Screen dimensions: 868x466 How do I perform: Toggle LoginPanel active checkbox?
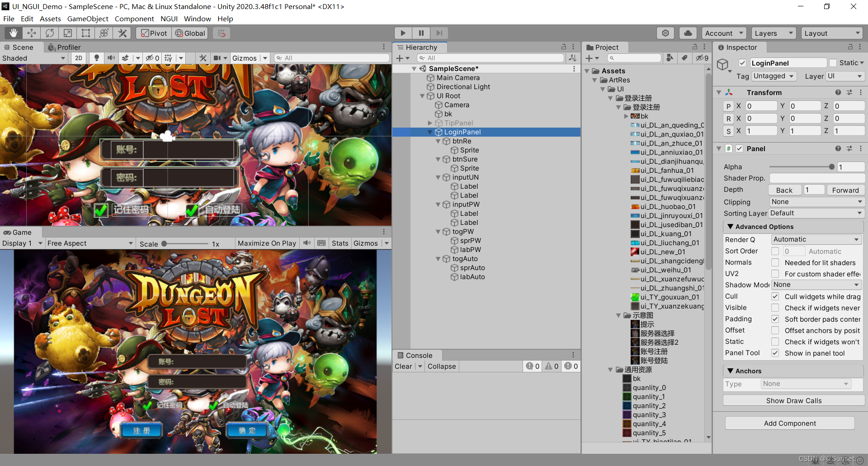point(742,63)
